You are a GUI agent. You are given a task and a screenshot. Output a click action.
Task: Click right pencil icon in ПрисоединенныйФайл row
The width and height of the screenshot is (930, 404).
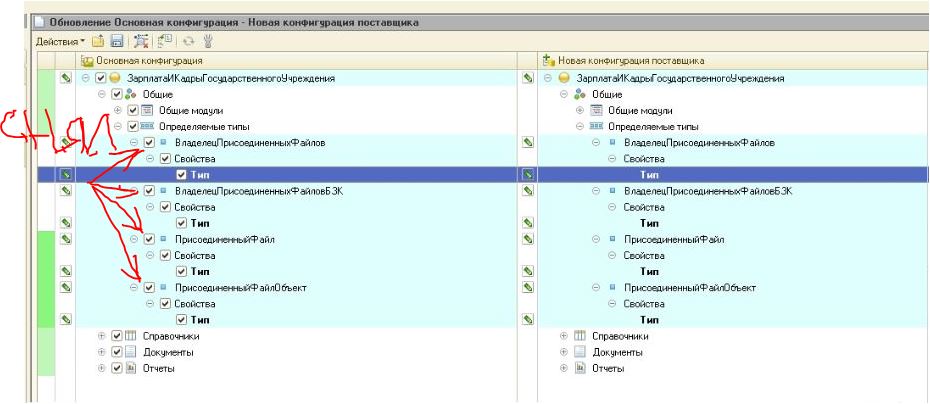pos(527,239)
